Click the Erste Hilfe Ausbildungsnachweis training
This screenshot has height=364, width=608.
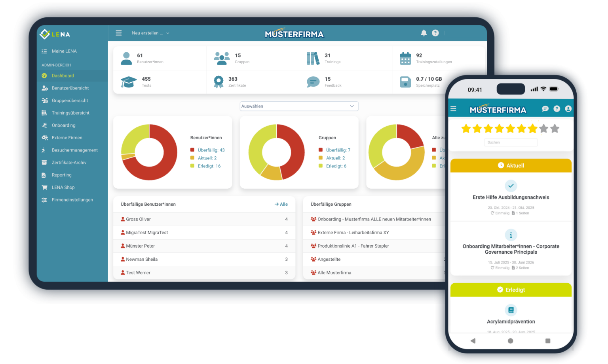511,197
